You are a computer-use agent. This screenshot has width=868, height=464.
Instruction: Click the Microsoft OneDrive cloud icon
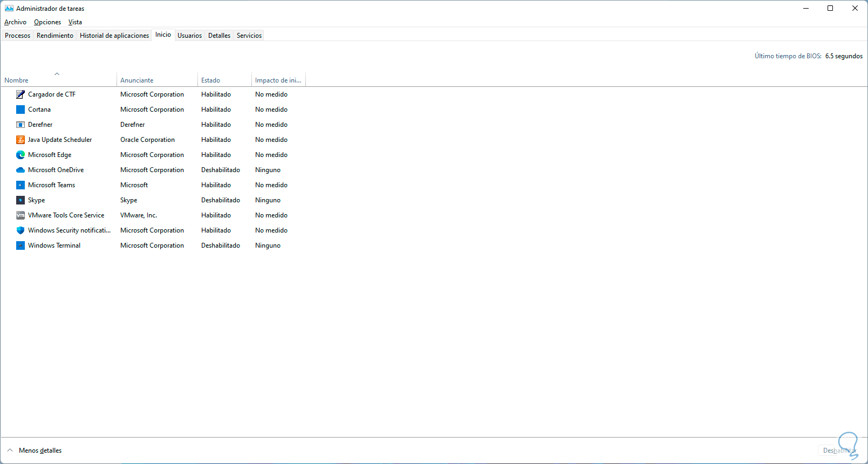[20, 170]
